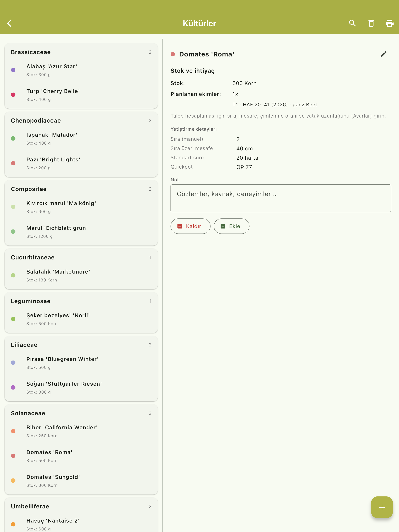This screenshot has height=532, width=399.
Task: Select Domates 'Roma' in the Solanaceae list
Action: tap(81, 456)
